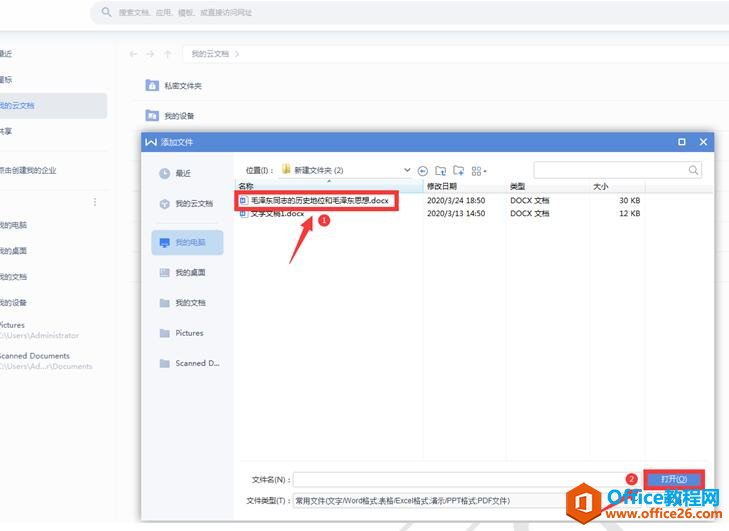The height and width of the screenshot is (531, 729).
Task: Select 共享 in main left sidebar
Action: tap(7, 132)
